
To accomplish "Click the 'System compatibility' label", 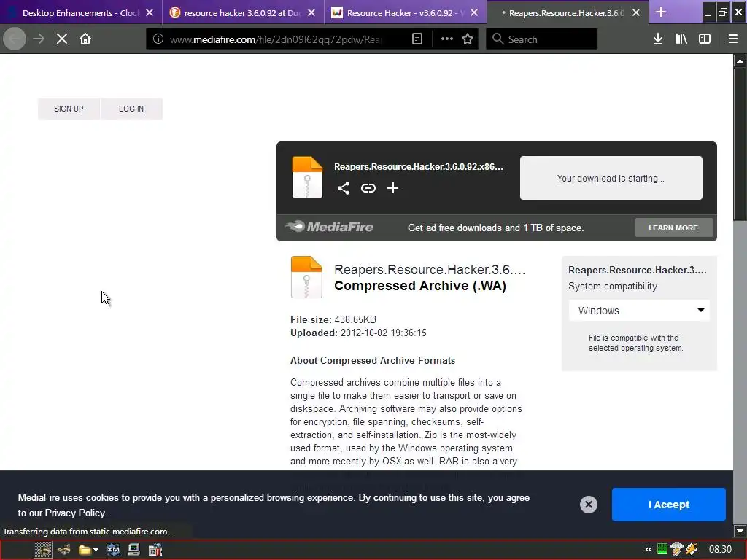I will pos(612,286).
